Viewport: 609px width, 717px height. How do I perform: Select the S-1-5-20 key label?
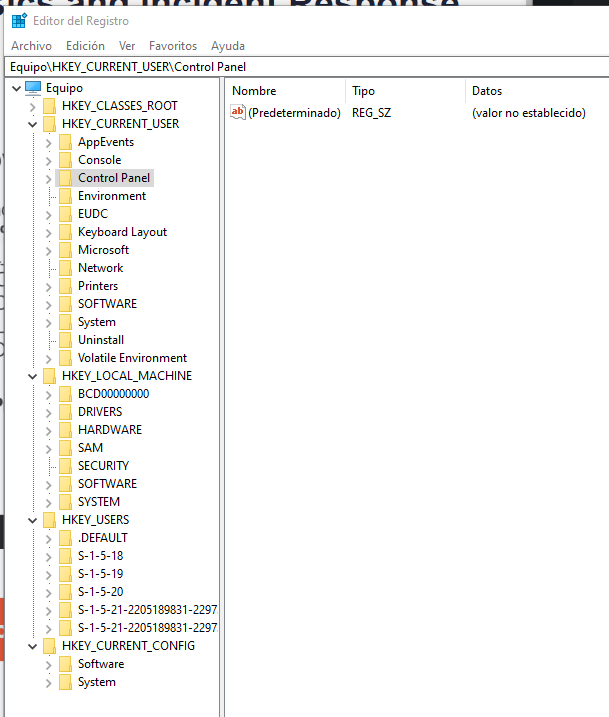click(x=101, y=592)
